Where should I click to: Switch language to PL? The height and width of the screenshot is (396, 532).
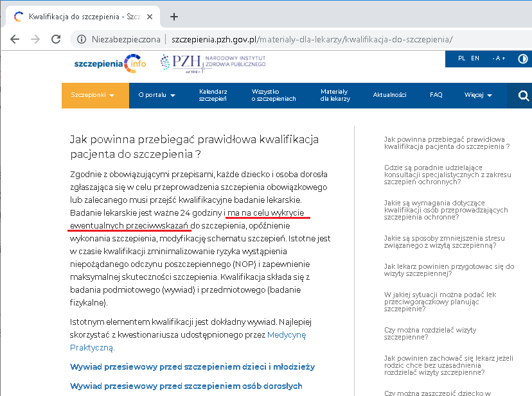(461, 58)
